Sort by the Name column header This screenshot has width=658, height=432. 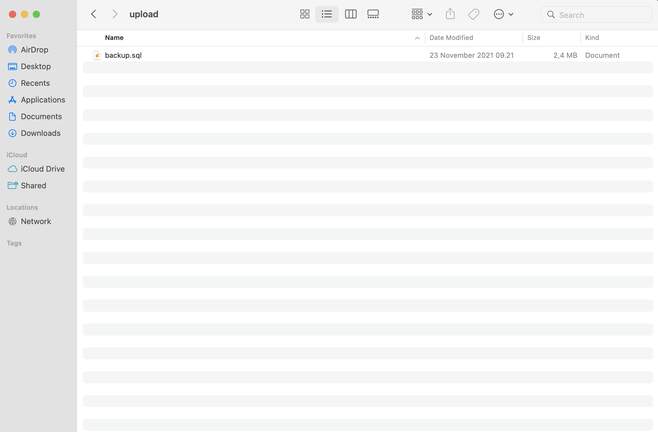coord(114,37)
